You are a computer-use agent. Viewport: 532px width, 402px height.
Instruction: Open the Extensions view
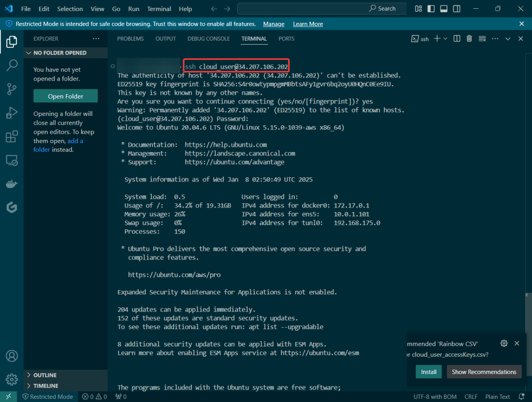[11, 137]
